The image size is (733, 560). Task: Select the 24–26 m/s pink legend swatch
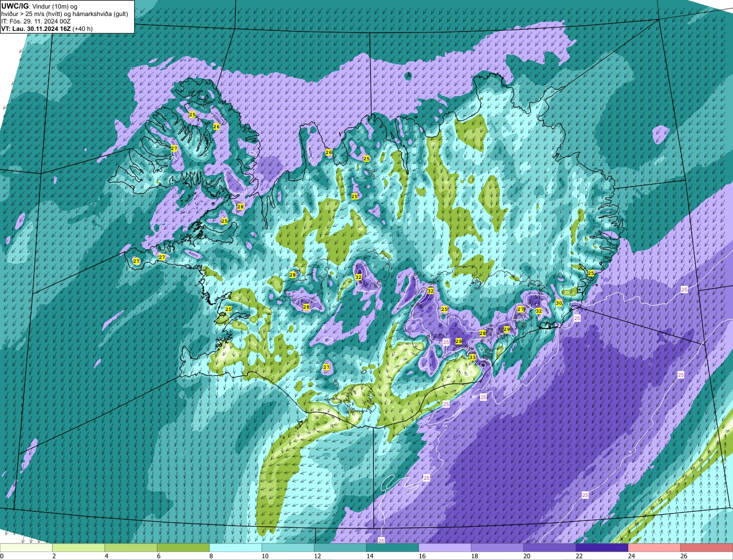[654, 548]
